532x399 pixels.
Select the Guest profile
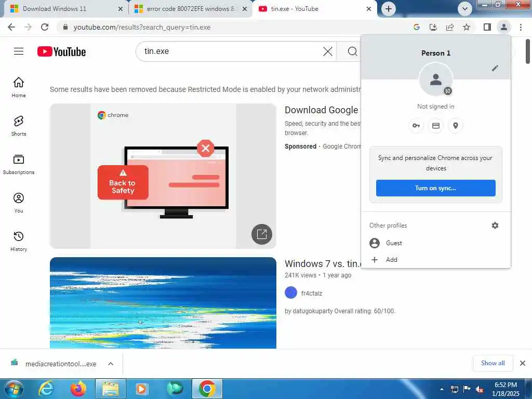tap(436, 243)
